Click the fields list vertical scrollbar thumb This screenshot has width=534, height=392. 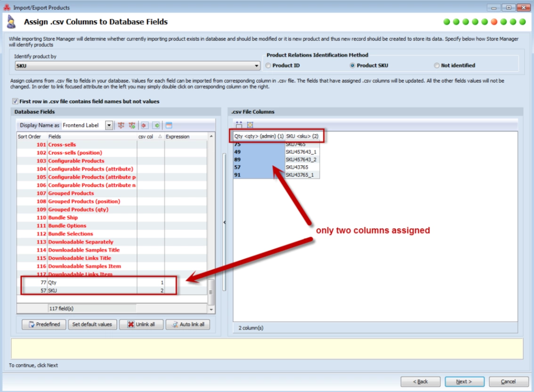coord(211,292)
